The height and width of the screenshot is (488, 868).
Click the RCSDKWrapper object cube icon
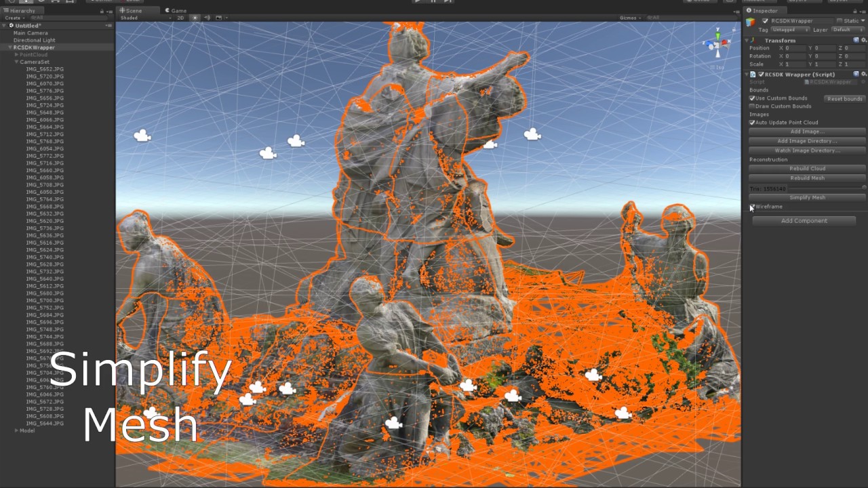point(751,22)
